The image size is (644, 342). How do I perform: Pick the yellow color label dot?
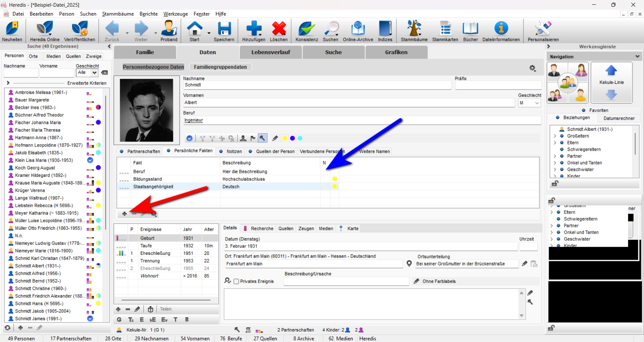285,138
